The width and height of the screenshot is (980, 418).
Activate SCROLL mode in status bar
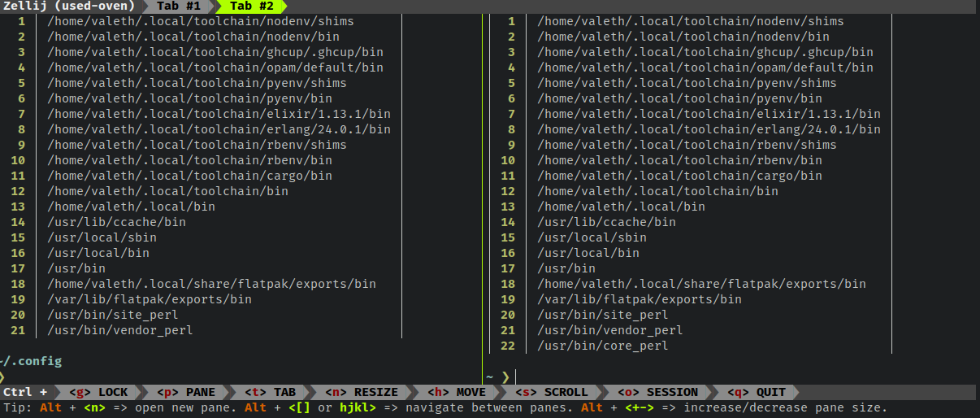[553, 392]
